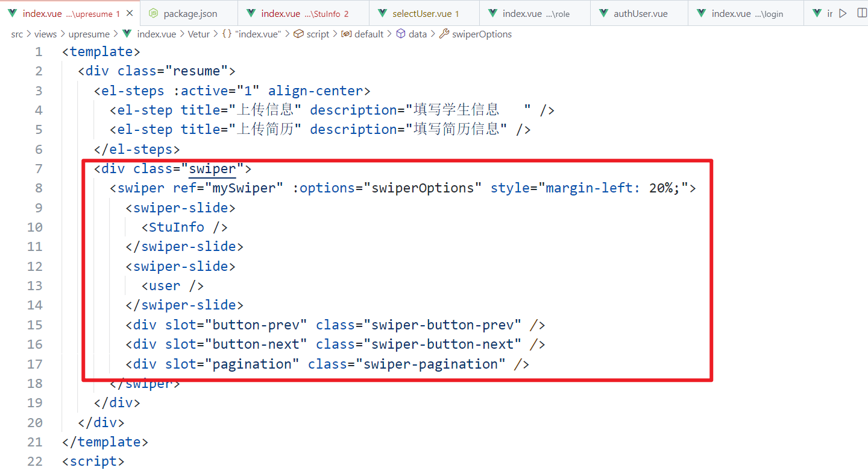Click the <script> tag on line 22
The image size is (868, 473).
point(93,462)
